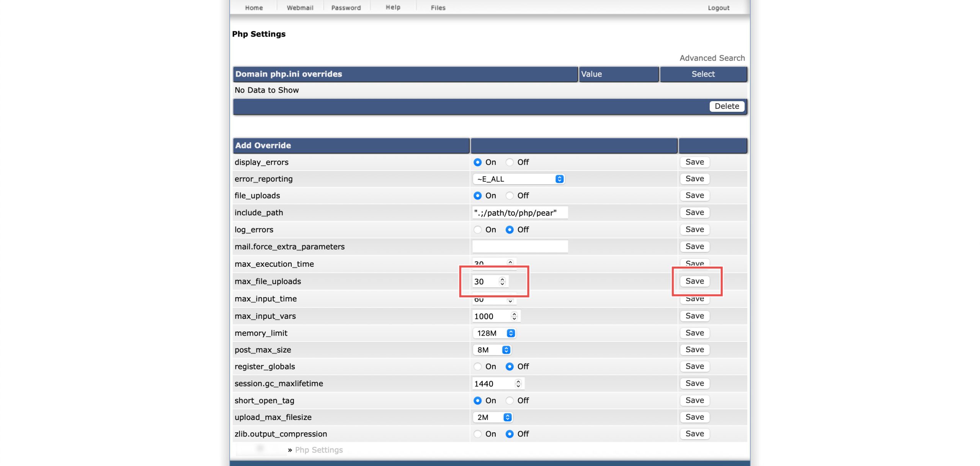The height and width of the screenshot is (466, 980).
Task: Click the include_path text field
Action: pyautogui.click(x=519, y=213)
